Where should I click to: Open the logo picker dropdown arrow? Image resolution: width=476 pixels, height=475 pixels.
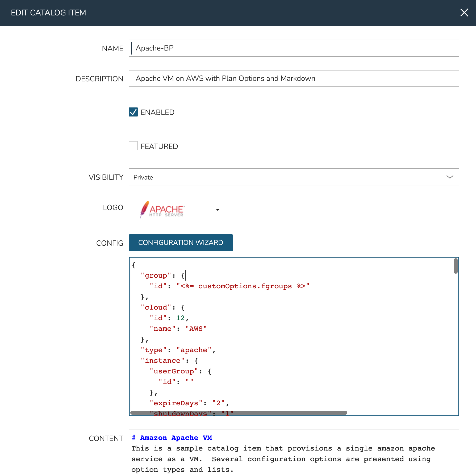point(218,210)
